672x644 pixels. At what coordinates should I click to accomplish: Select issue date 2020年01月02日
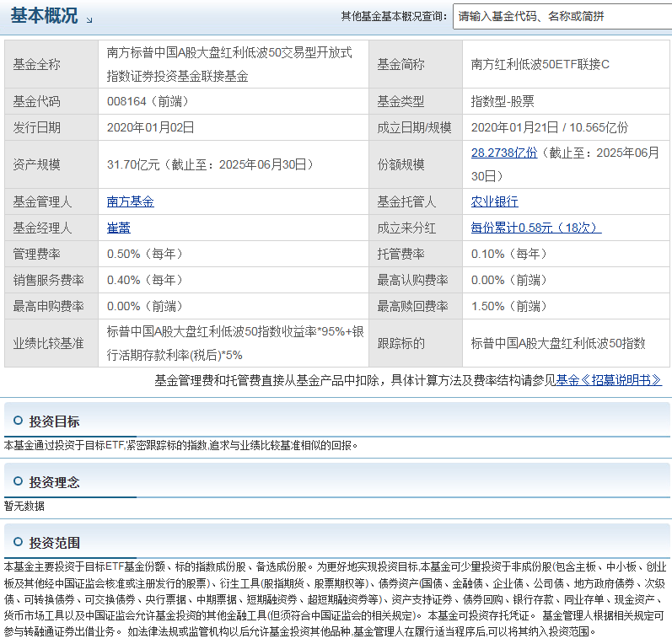point(150,127)
